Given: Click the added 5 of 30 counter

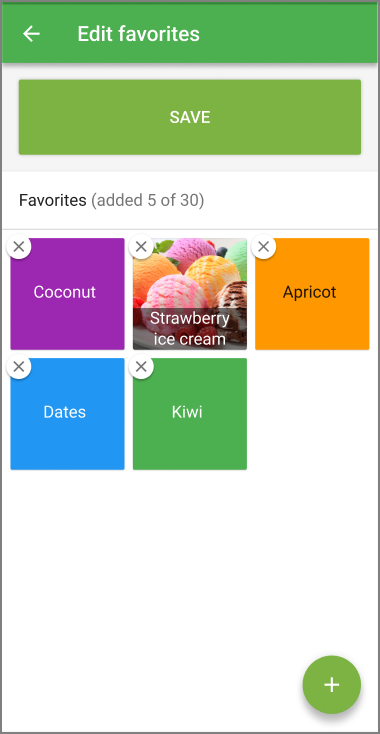Looking at the screenshot, I should 147,200.
